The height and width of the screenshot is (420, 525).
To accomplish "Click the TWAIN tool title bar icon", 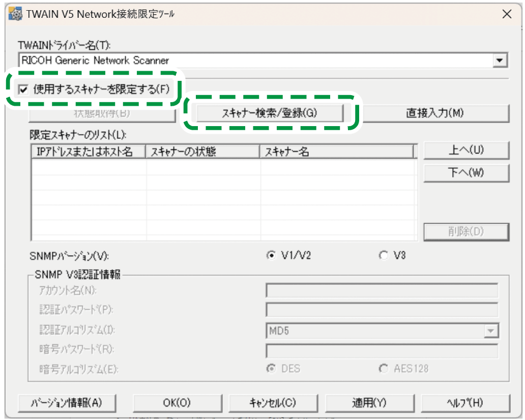I will [15, 14].
